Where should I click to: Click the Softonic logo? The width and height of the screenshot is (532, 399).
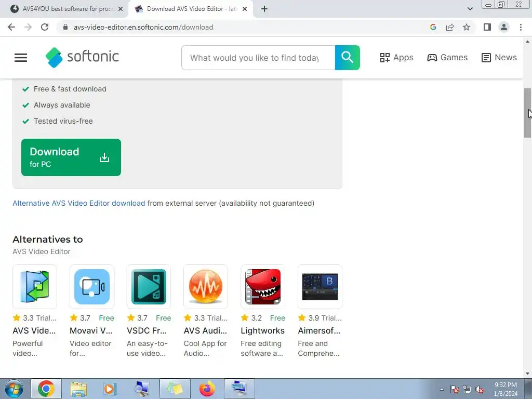tap(82, 57)
